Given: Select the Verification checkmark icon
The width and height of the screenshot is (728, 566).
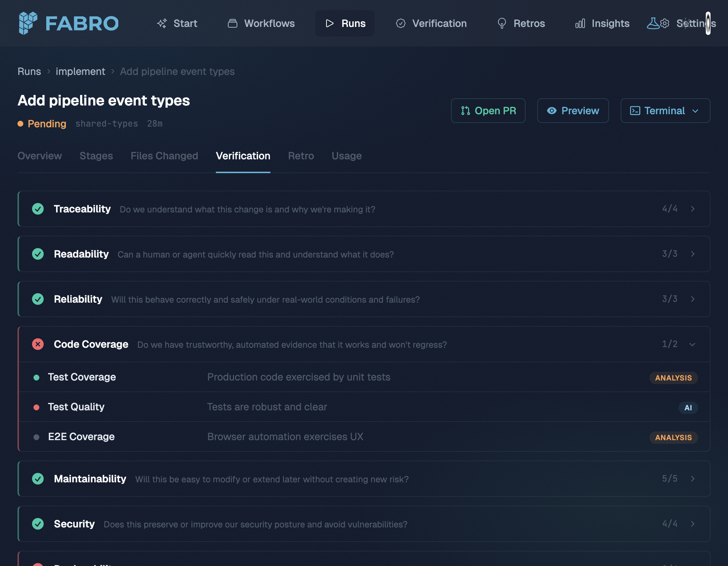Looking at the screenshot, I should coord(400,23).
